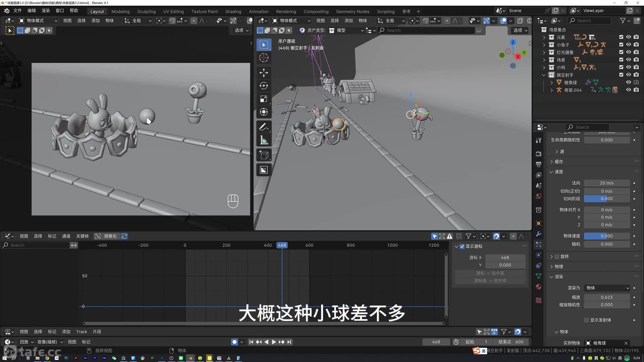Open the Texture properties tab
Viewport: 644px width, 362px height.
pos(539,300)
